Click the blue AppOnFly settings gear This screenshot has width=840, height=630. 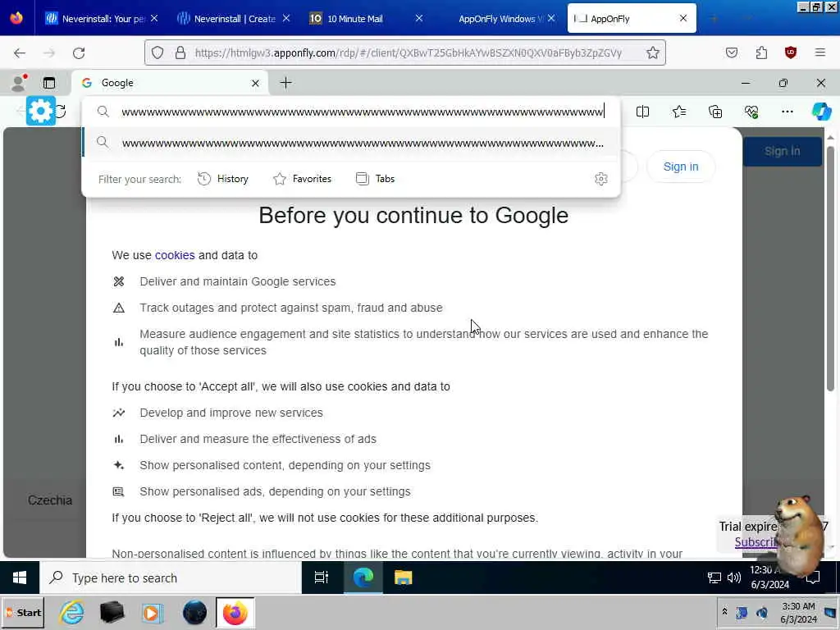pyautogui.click(x=41, y=111)
